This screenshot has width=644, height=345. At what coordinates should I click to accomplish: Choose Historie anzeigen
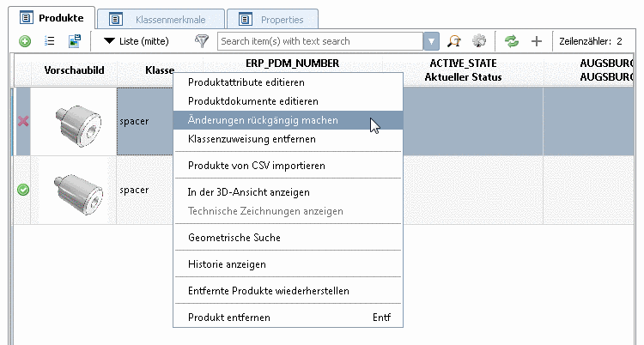pyautogui.click(x=288, y=264)
